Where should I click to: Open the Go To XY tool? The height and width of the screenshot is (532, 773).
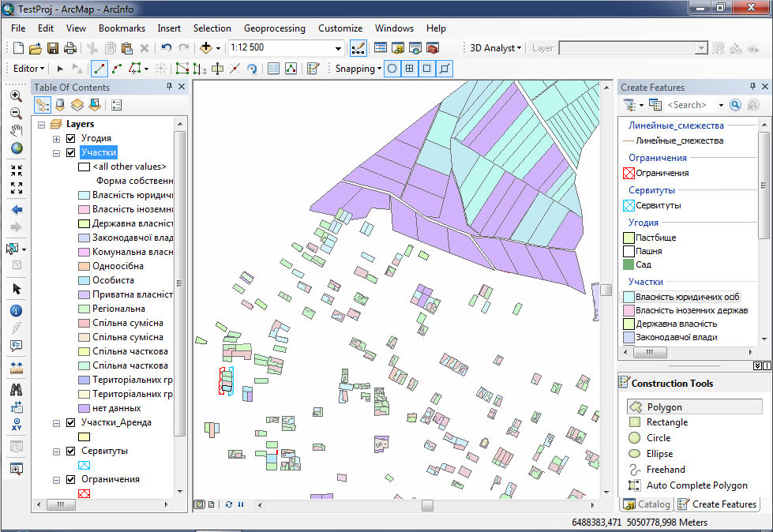point(16,425)
